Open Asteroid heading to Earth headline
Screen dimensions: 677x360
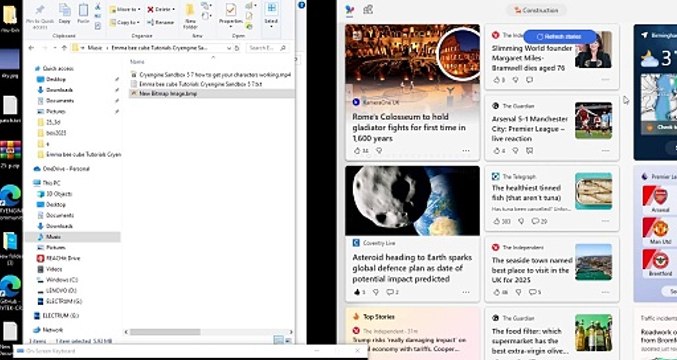point(412,268)
